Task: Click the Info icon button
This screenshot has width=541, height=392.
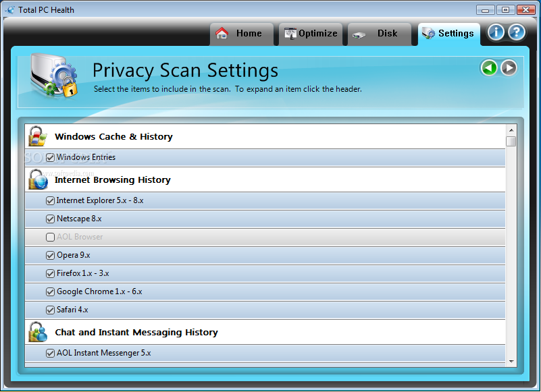Action: tap(496, 33)
